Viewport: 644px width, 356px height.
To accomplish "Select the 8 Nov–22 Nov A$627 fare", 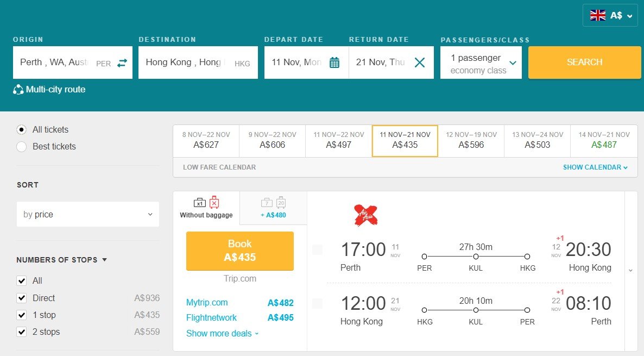I will point(206,141).
